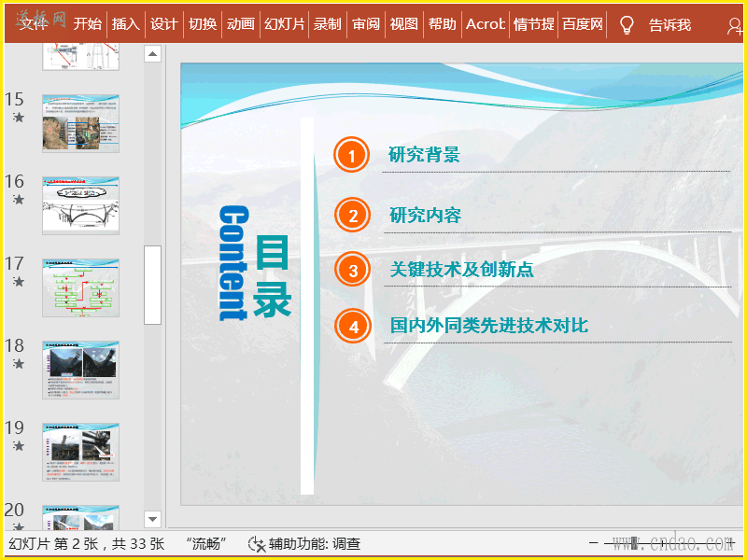The height and width of the screenshot is (560, 747).
Task: Click the 研究背景 heading text
Action: pos(424,154)
